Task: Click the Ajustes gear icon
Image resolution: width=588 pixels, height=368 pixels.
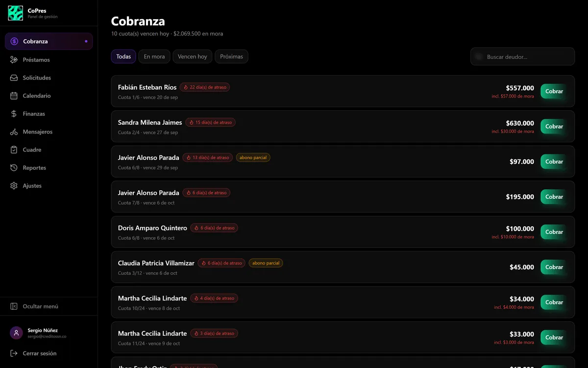Action: coord(14,186)
